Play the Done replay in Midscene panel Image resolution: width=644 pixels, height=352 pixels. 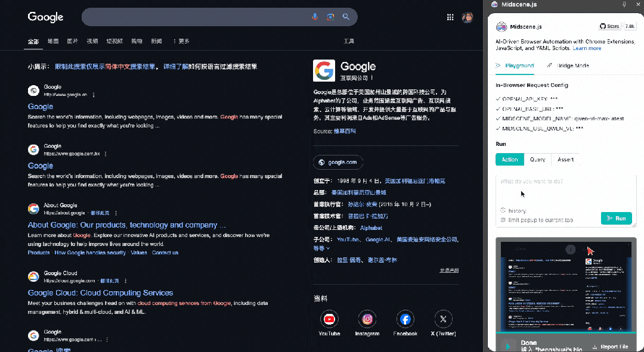pos(508,346)
